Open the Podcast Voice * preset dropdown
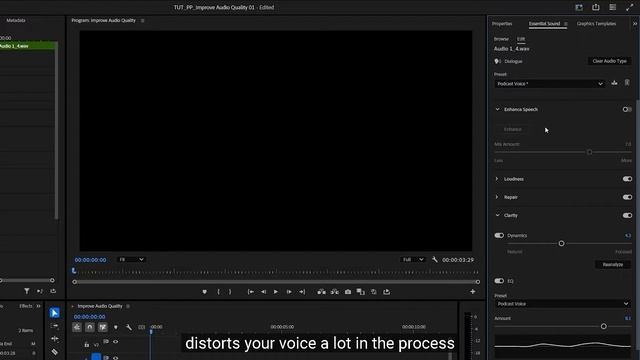This screenshot has height=360, width=640. click(x=549, y=84)
